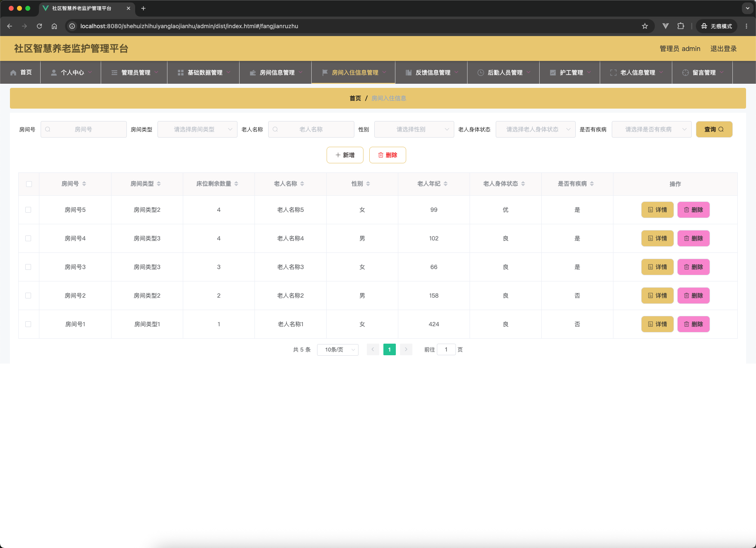Click the 查询 search button
This screenshot has height=548, width=756.
[x=714, y=129]
